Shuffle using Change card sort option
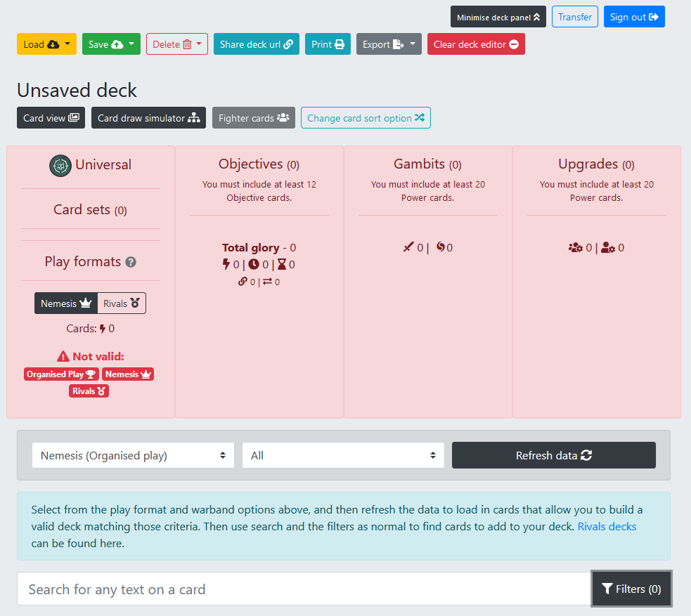691x616 pixels. 366,118
